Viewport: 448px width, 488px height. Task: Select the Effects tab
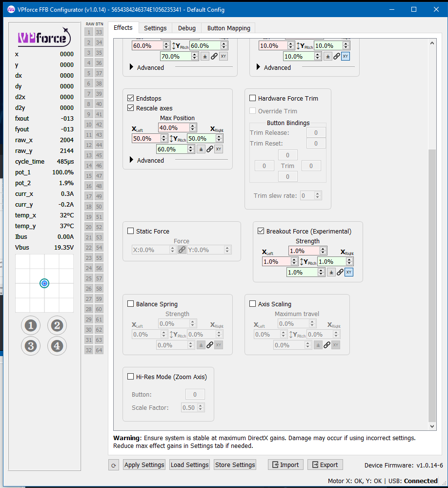[123, 27]
